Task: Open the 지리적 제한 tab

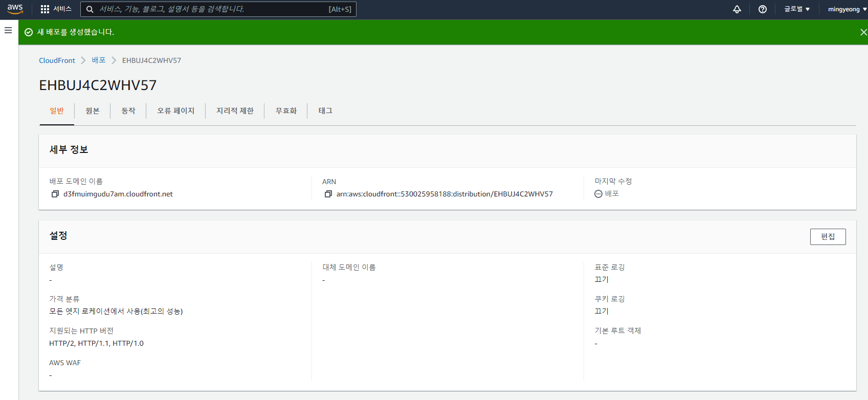Action: (235, 111)
